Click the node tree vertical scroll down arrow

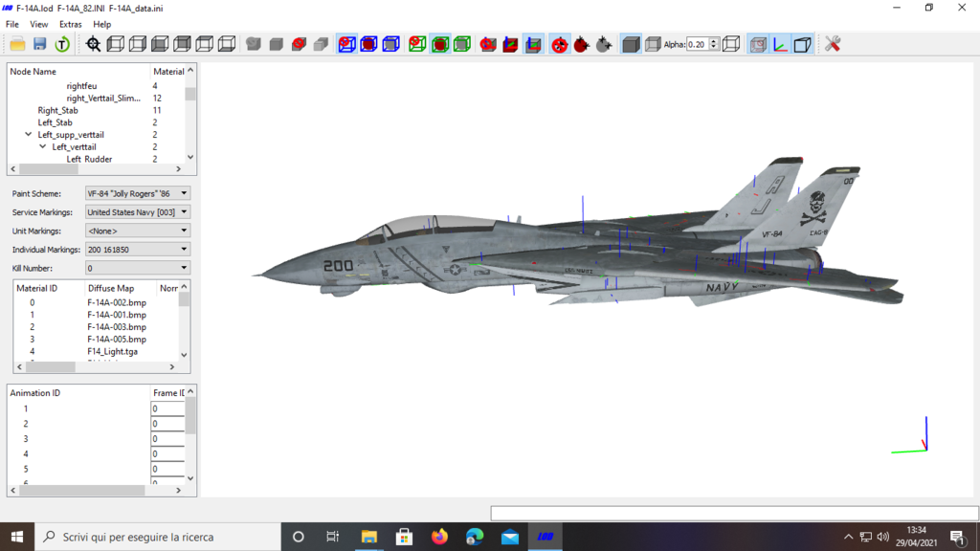[190, 158]
